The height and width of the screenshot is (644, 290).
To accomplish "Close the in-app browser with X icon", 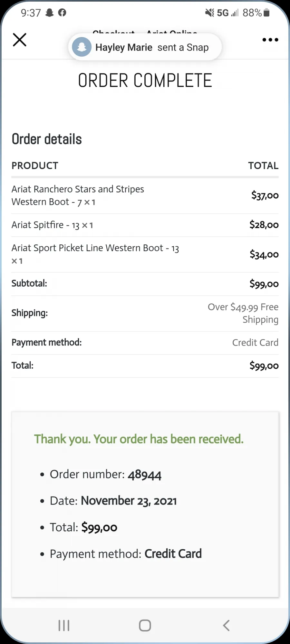I will coord(20,40).
